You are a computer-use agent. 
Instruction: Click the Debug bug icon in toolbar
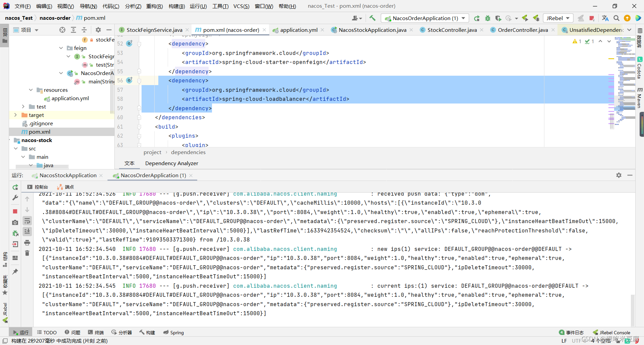tap(488, 18)
